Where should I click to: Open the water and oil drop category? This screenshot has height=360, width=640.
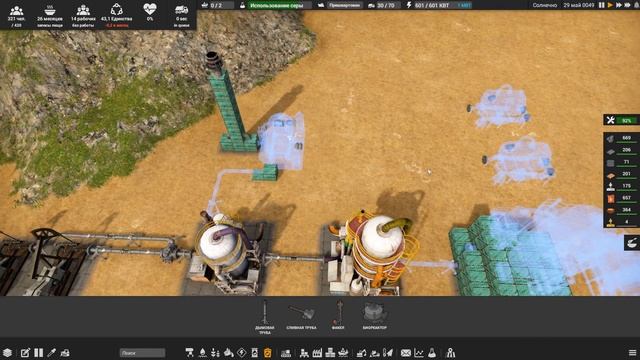point(202,353)
